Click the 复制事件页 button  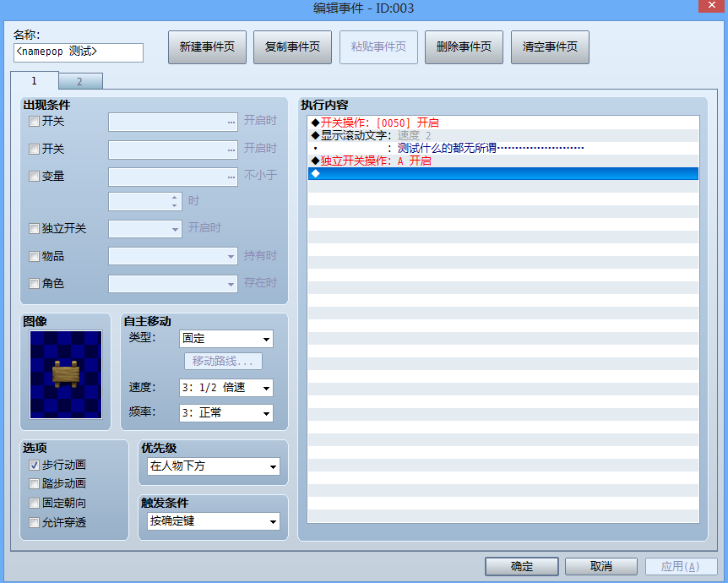point(292,47)
